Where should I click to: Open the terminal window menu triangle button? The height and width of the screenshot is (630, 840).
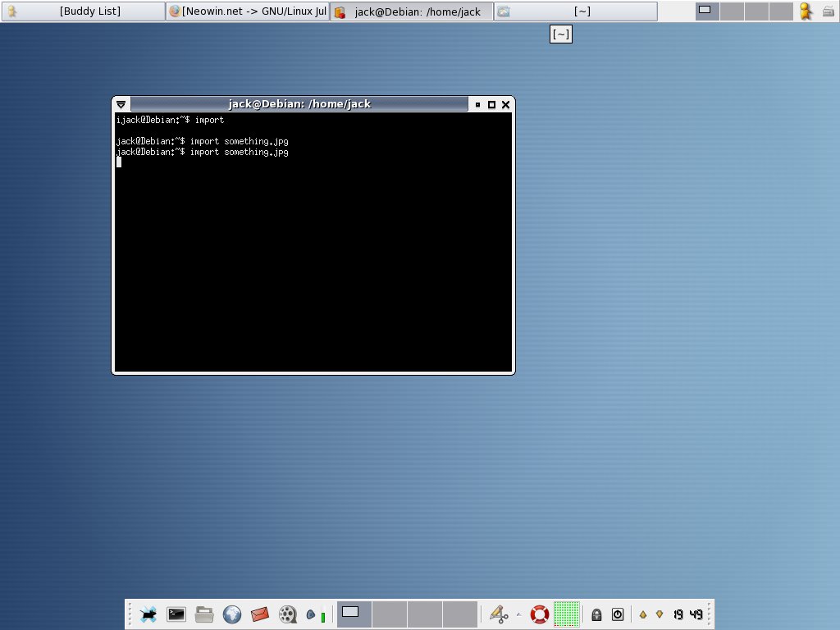(x=121, y=104)
